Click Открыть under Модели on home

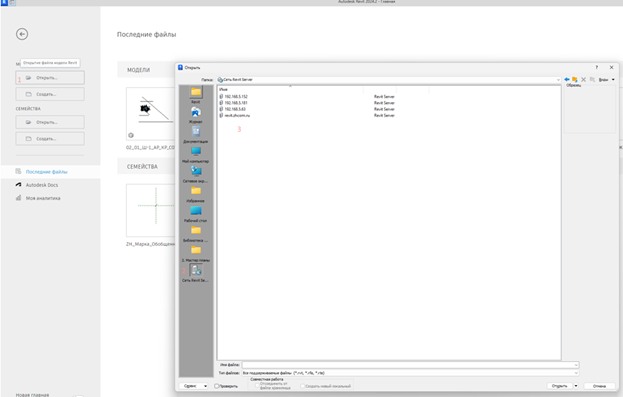point(50,78)
